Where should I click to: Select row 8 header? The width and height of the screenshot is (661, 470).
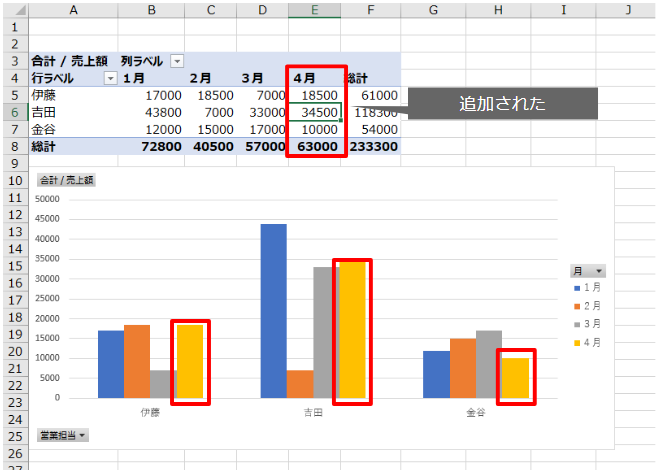tap(15, 146)
